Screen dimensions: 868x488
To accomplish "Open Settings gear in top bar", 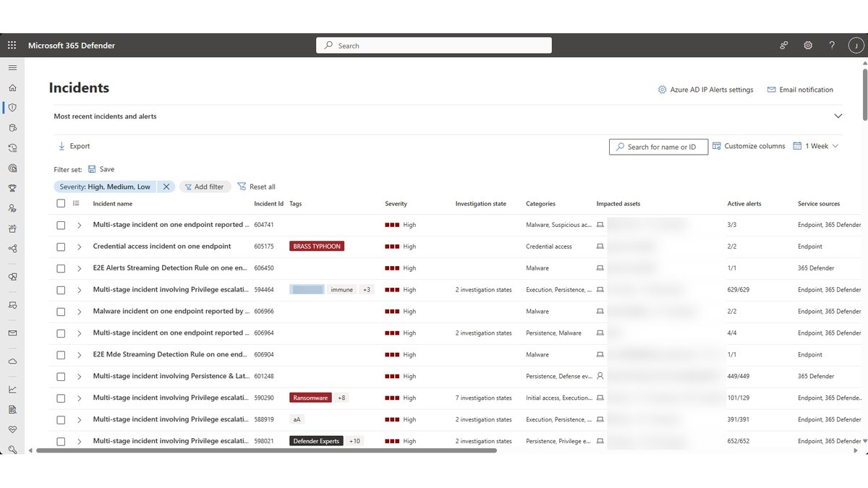I will (808, 46).
